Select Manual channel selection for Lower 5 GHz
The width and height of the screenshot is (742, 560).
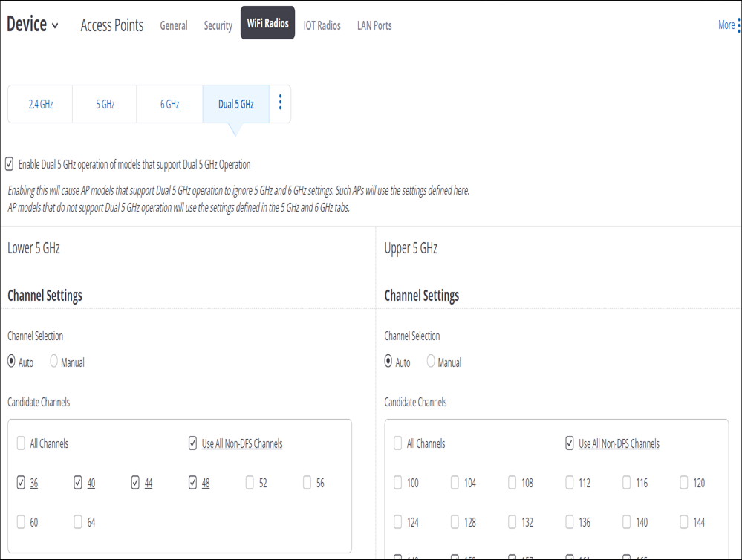coord(54,361)
